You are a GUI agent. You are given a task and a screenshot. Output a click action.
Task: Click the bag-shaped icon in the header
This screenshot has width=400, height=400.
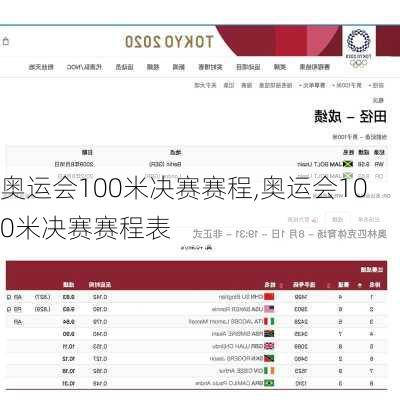(x=6, y=42)
